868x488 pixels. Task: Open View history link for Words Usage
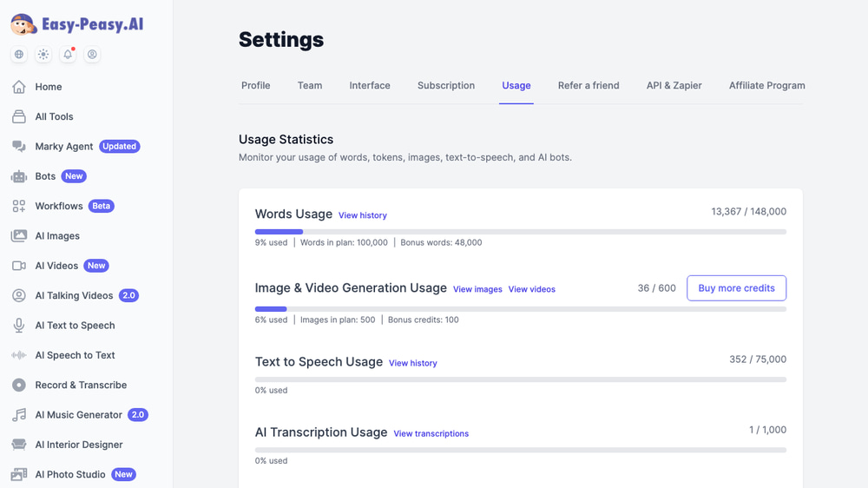point(363,215)
